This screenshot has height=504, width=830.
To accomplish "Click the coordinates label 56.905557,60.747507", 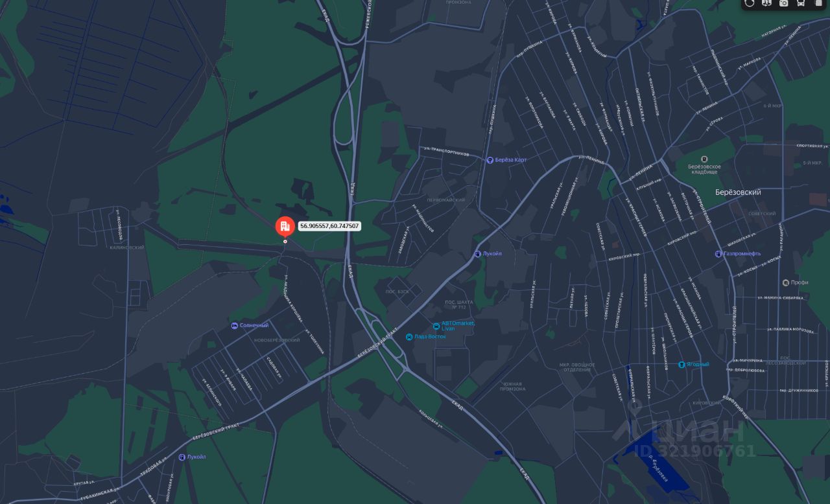I will [x=329, y=226].
